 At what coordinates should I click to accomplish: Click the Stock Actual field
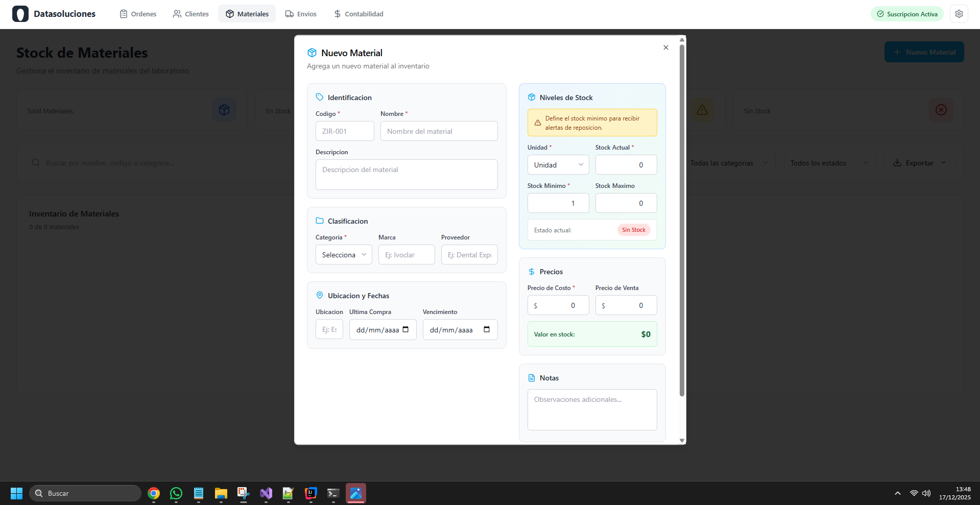(x=626, y=165)
